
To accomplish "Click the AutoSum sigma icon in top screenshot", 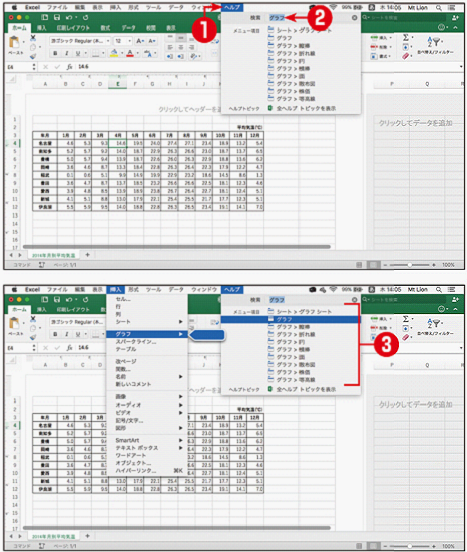I will click(406, 38).
